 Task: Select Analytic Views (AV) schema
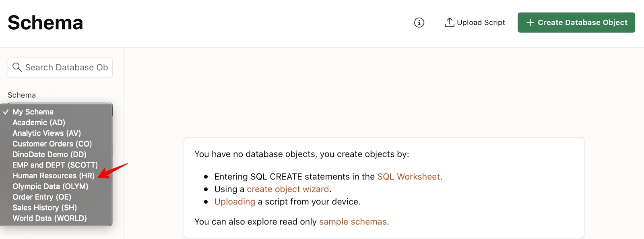tap(47, 133)
